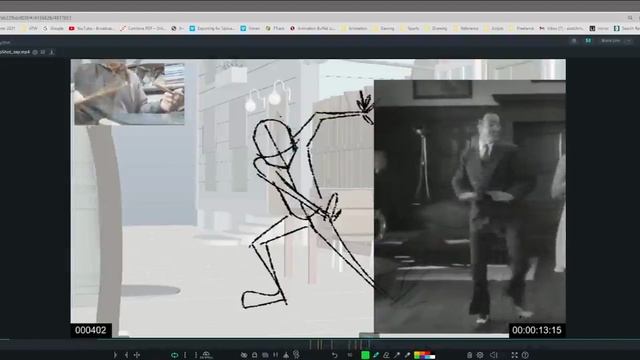Click the teal user avatar icon in header
640x360 pixels.
click(588, 41)
